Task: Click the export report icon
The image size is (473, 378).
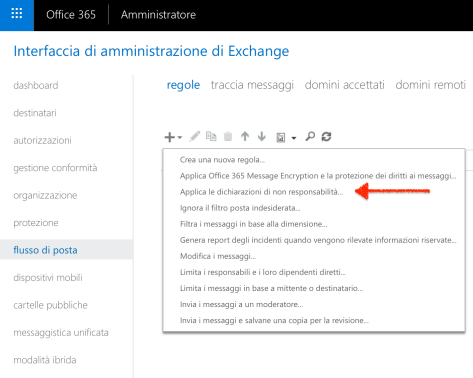Action: 281,137
